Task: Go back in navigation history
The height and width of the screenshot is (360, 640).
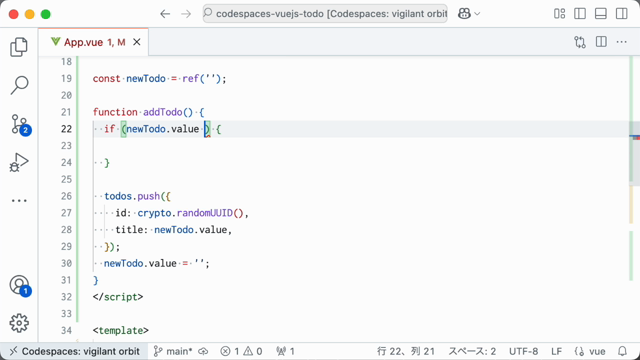Action: pos(165,14)
